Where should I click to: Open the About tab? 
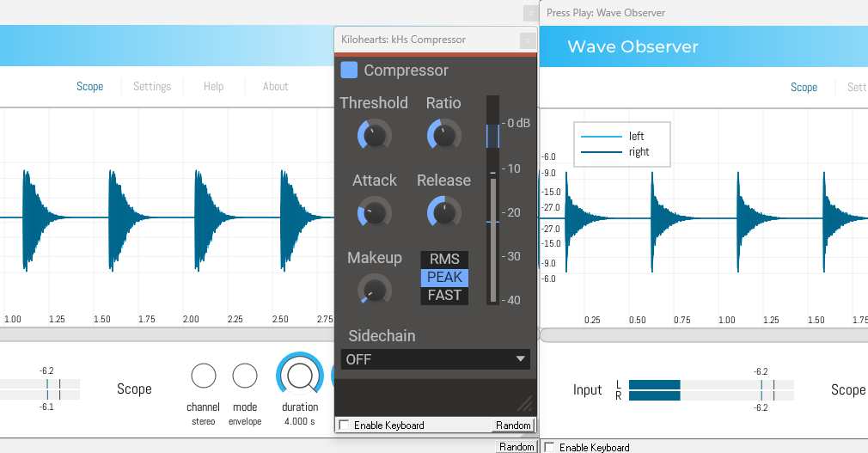pos(275,86)
